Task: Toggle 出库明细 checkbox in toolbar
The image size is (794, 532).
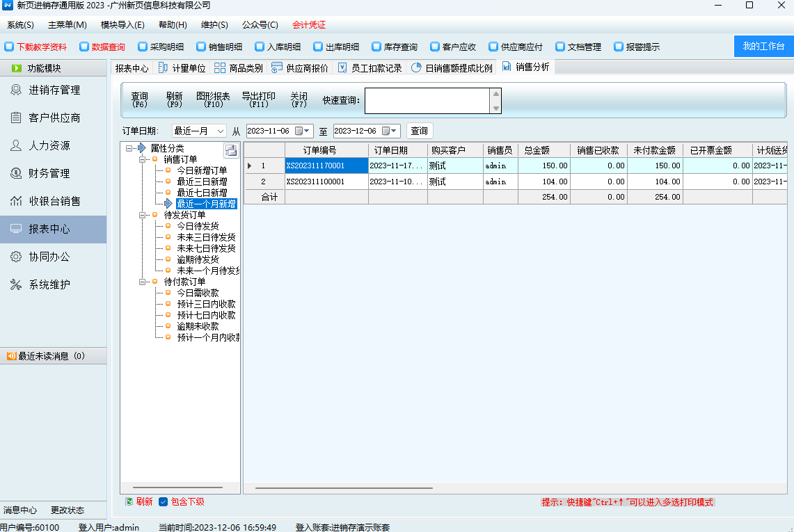Action: tap(318, 47)
